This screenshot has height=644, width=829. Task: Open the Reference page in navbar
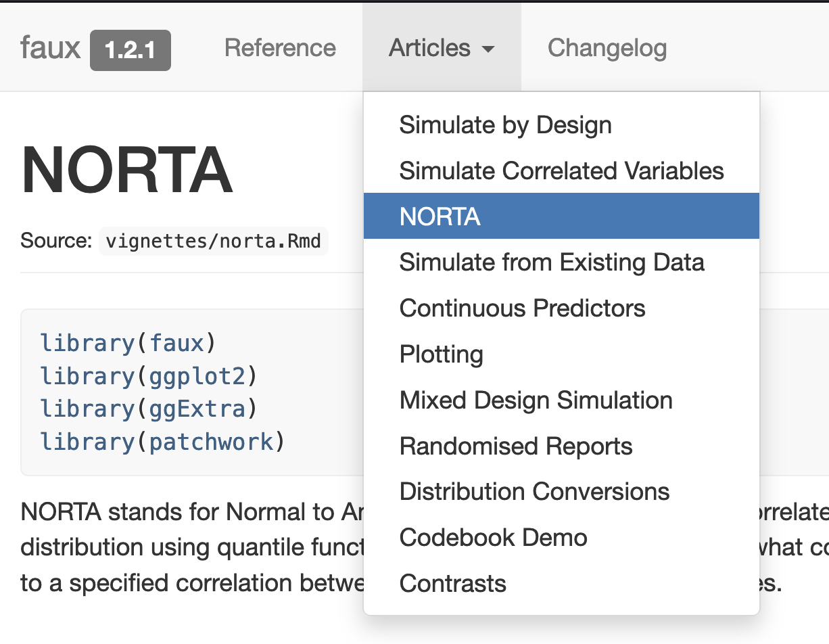coord(280,48)
